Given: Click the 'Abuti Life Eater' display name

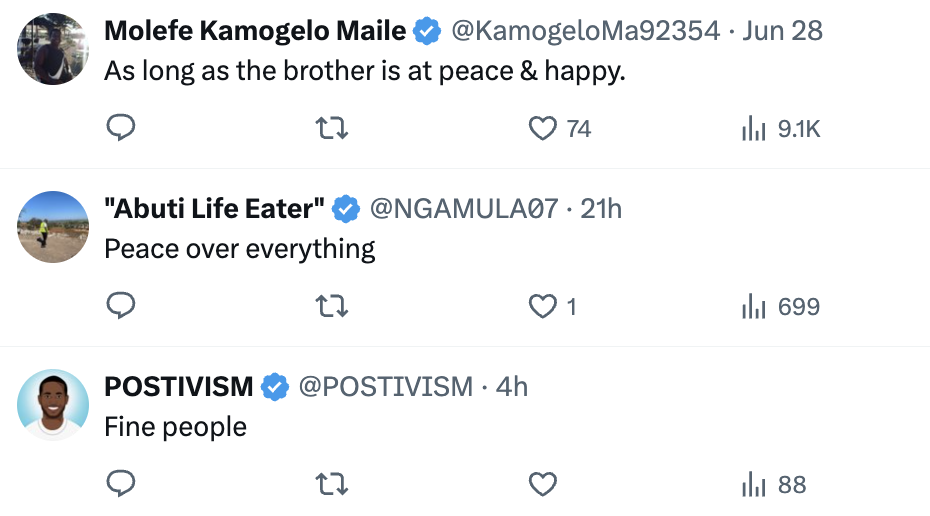Looking at the screenshot, I should (214, 209).
